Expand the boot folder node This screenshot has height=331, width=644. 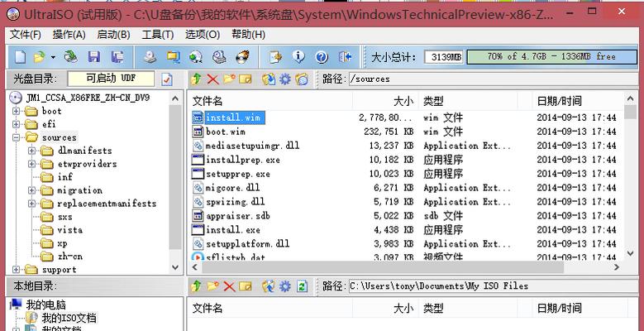(16, 111)
